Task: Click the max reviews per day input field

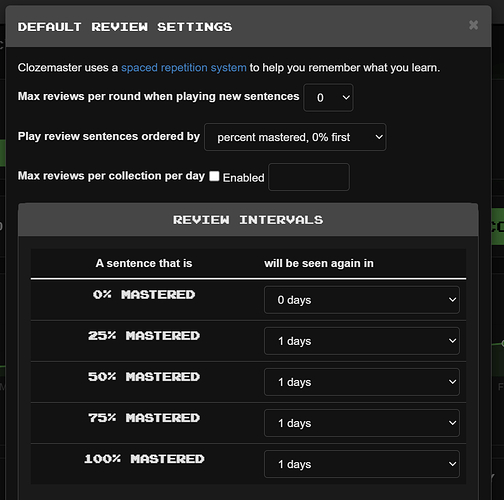Action: click(x=309, y=177)
